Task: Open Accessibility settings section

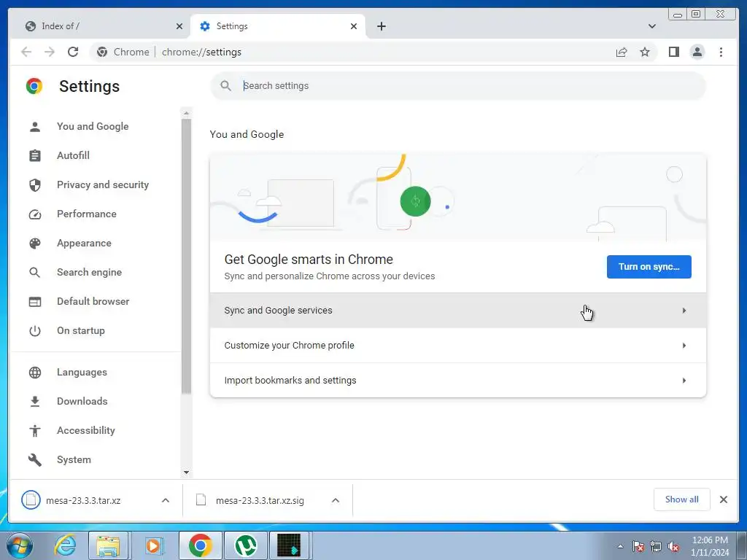Action: click(x=86, y=430)
